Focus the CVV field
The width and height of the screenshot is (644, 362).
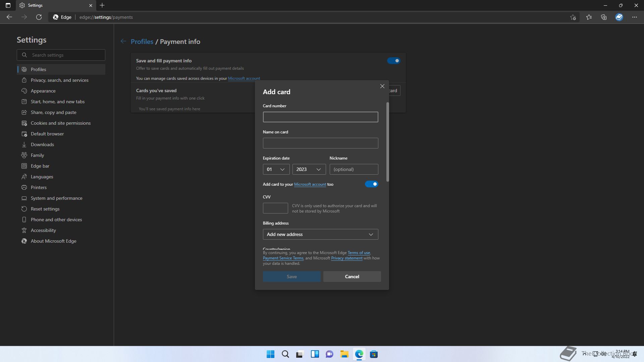[x=275, y=208]
